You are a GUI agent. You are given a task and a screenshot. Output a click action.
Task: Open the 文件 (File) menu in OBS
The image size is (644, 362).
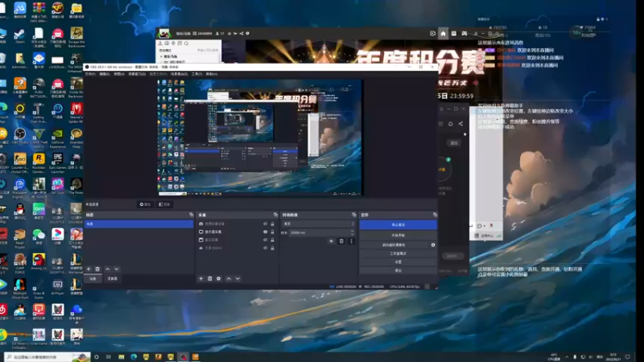90,74
